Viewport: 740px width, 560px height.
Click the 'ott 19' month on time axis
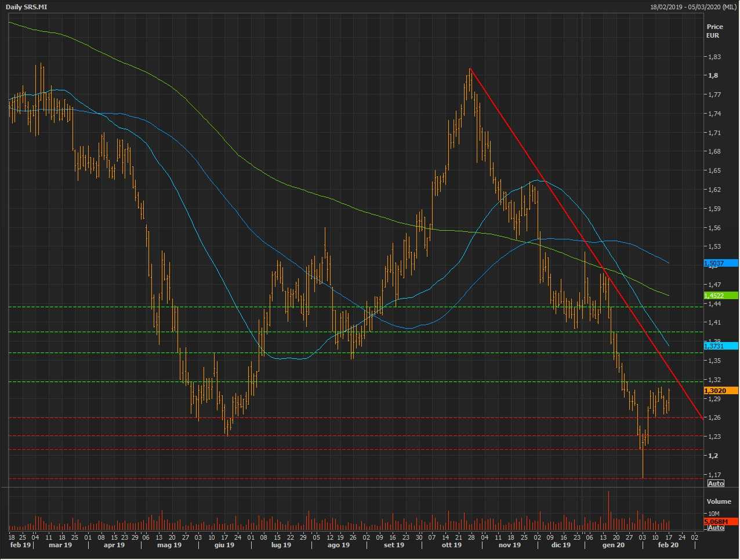coord(451,545)
